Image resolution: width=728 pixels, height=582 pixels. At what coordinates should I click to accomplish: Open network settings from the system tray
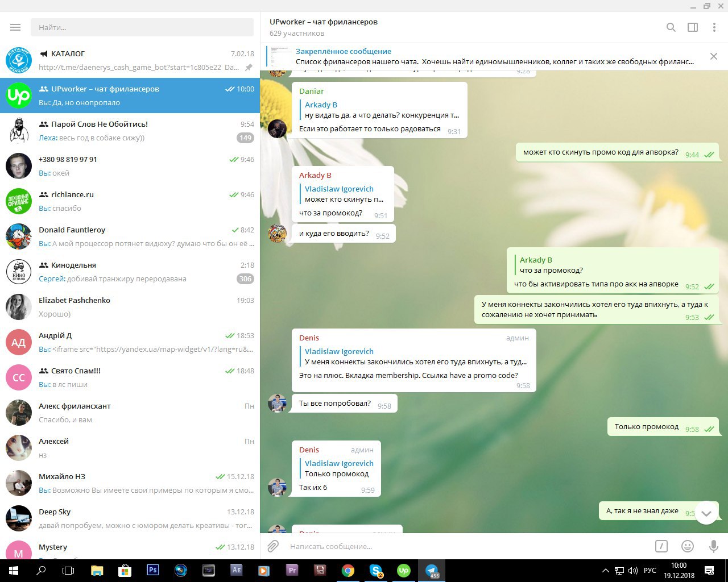[x=619, y=571]
